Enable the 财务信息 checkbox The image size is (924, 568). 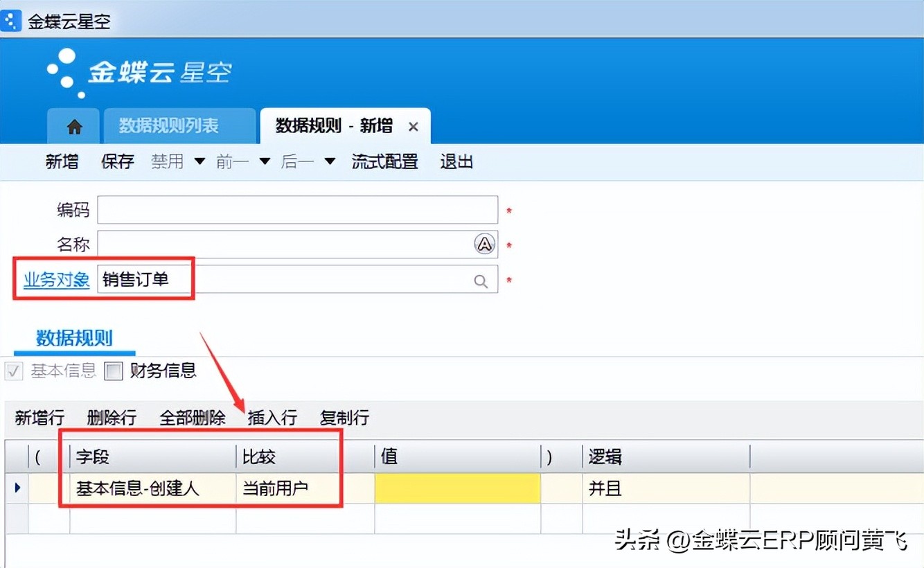pyautogui.click(x=113, y=371)
